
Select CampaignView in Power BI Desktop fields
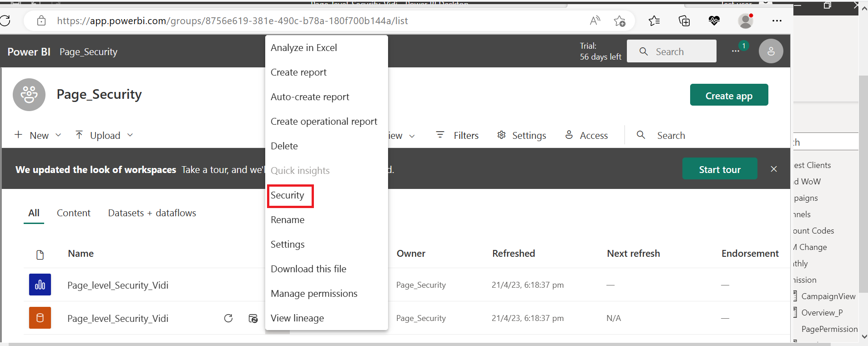(x=828, y=296)
